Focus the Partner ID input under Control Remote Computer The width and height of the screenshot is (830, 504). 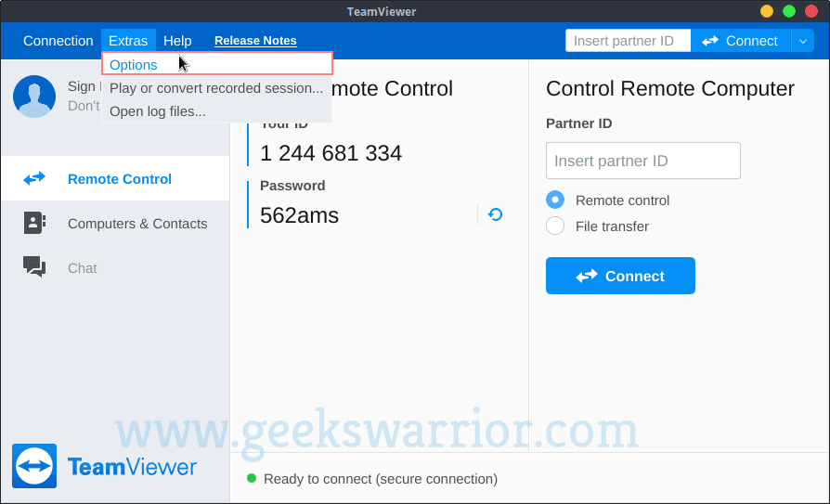coord(643,161)
